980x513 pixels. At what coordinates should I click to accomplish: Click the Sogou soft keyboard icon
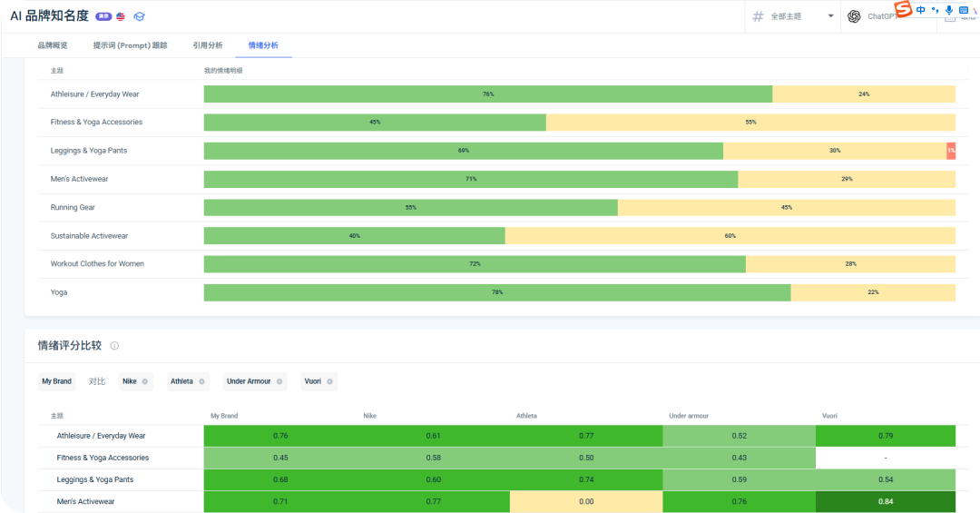(963, 10)
